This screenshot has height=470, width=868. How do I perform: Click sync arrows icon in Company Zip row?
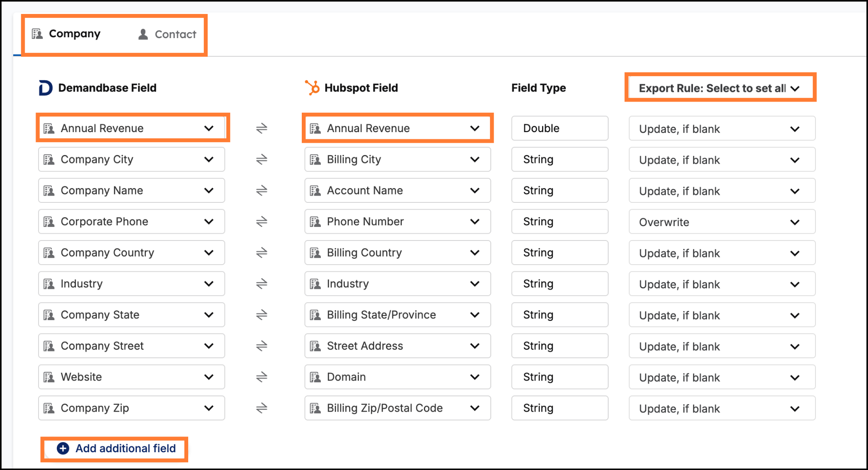point(262,408)
